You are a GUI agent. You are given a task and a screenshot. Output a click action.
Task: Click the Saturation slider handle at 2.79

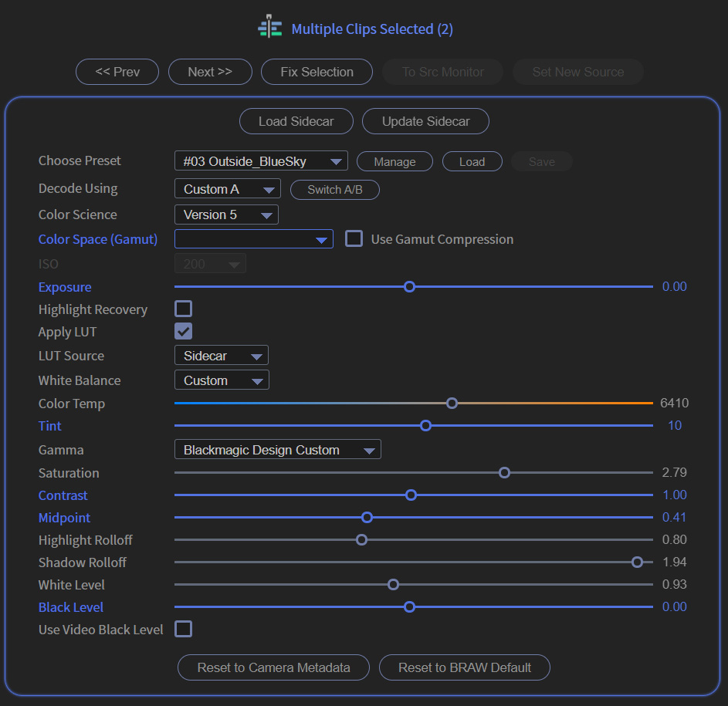point(504,472)
